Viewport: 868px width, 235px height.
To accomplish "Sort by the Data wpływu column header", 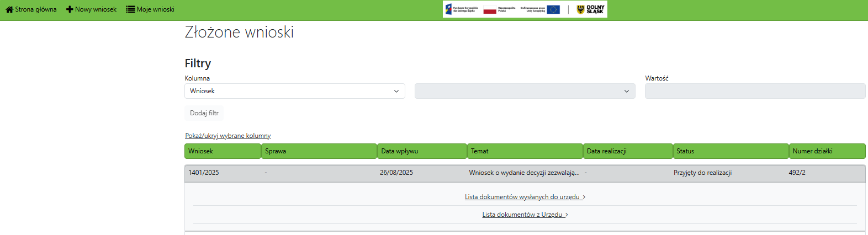I will click(x=422, y=151).
